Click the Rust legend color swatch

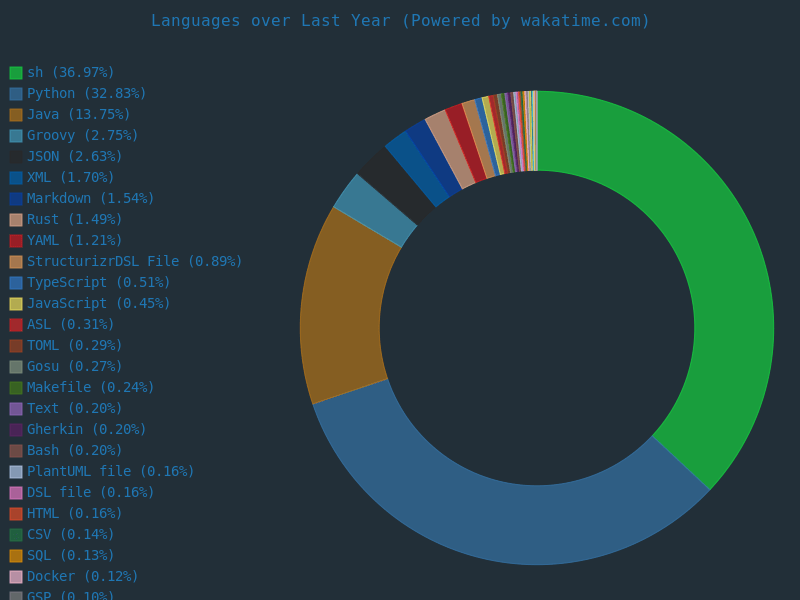click(x=16, y=220)
